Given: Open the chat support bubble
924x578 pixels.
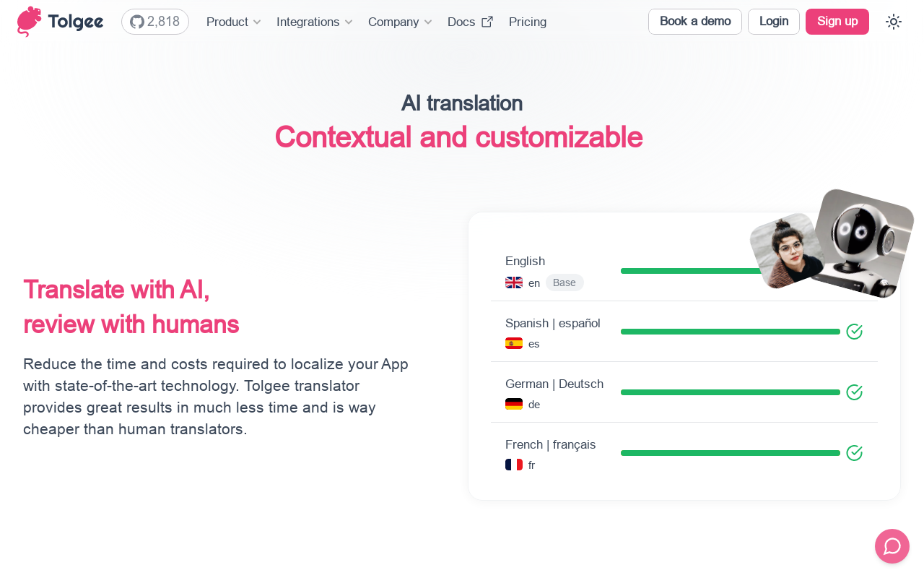Looking at the screenshot, I should coord(892,546).
